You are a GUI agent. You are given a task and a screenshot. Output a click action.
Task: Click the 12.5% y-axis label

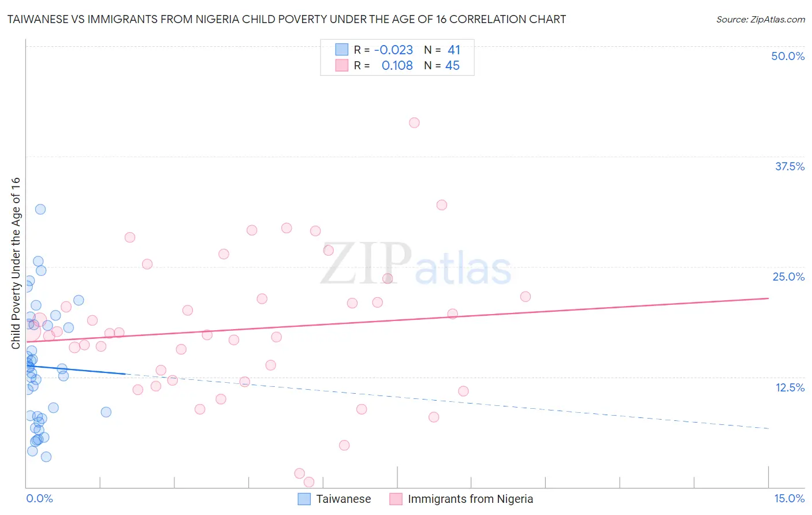[x=789, y=387]
